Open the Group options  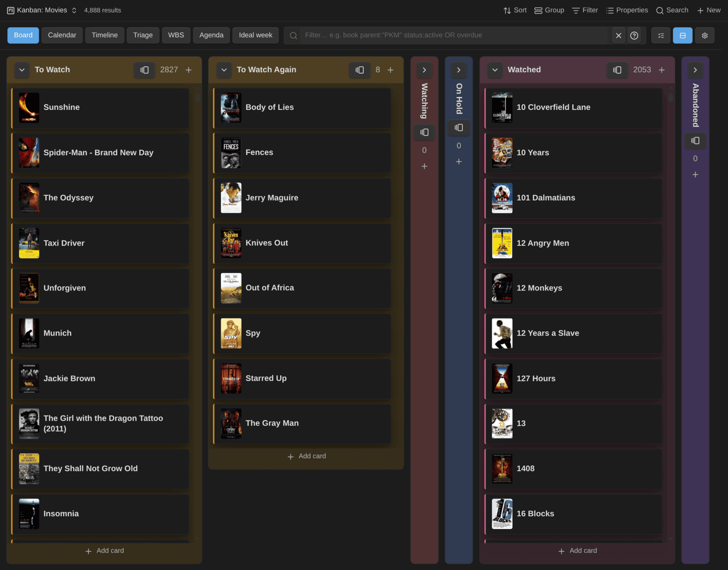[549, 10]
